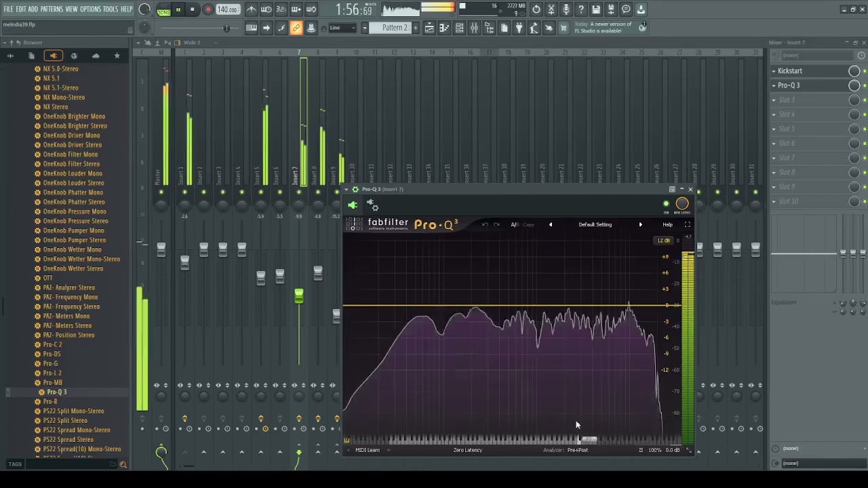This screenshot has height=488, width=868.
Task: Click the Help button in Pro-Q 3
Action: click(668, 224)
